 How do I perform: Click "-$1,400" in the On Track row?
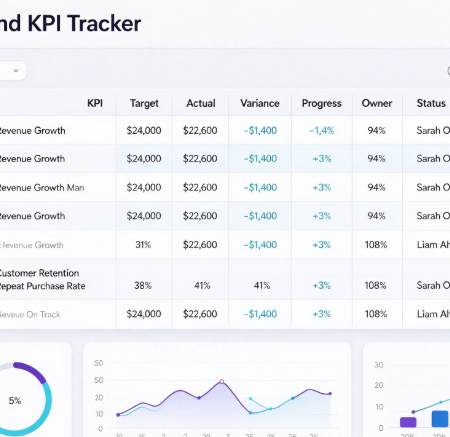tap(260, 314)
